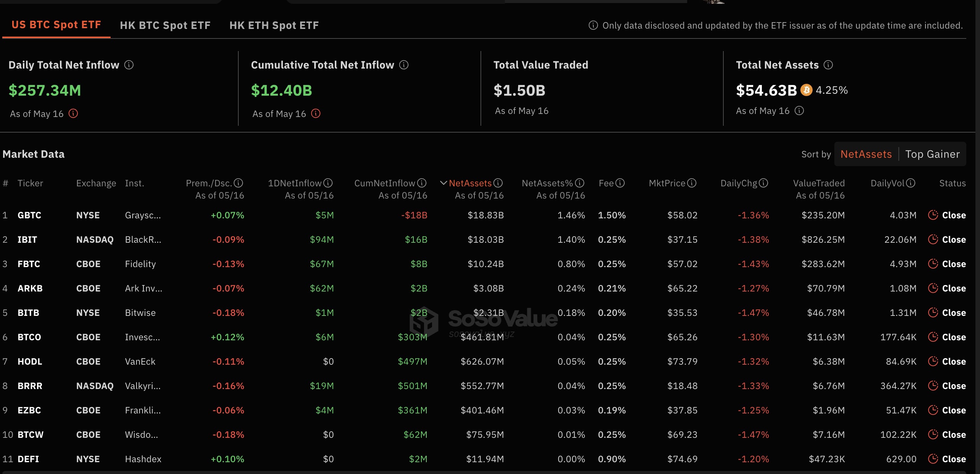Open the MktPrice column info icon
Image resolution: width=980 pixels, height=474 pixels.
[x=692, y=183]
